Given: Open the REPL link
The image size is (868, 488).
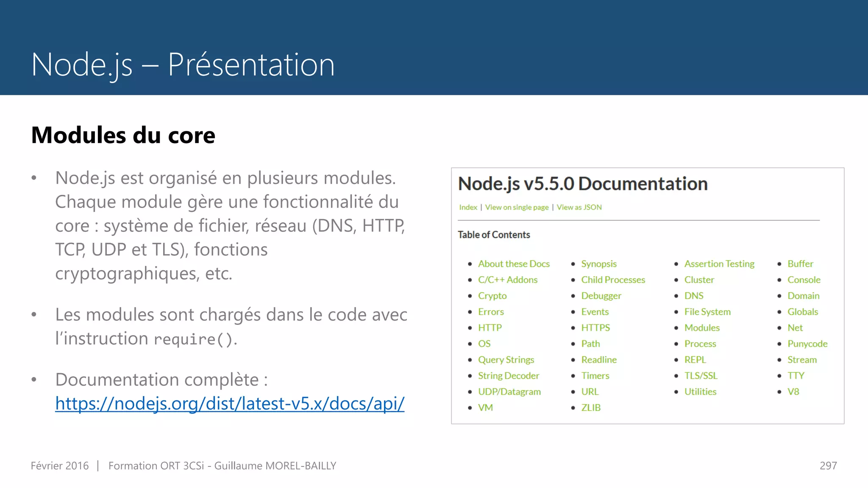Looking at the screenshot, I should click(695, 360).
